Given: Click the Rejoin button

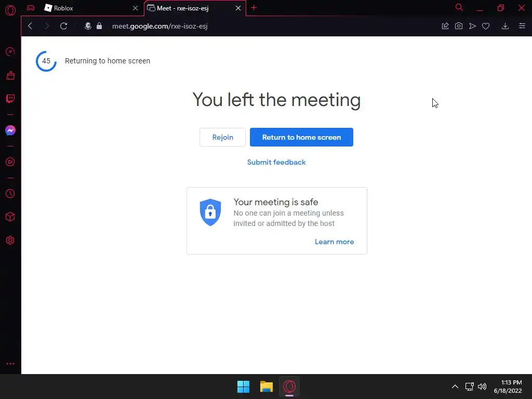Looking at the screenshot, I should (222, 137).
